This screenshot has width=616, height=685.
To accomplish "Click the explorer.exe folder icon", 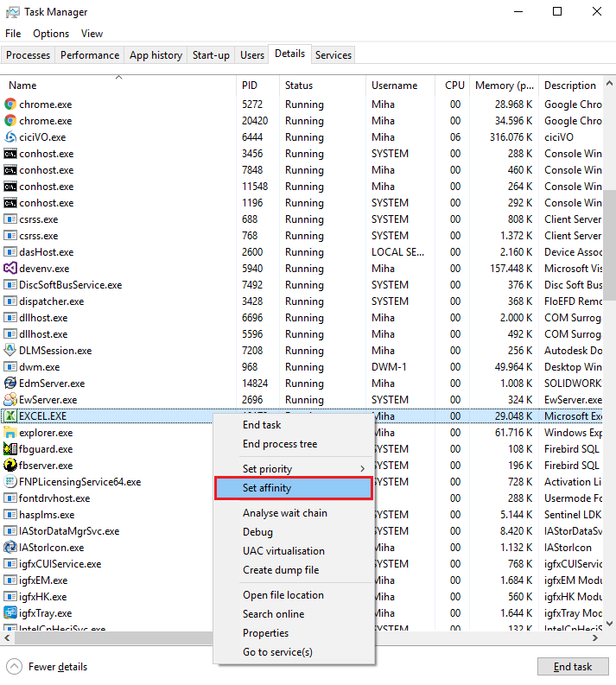I will point(10,433).
